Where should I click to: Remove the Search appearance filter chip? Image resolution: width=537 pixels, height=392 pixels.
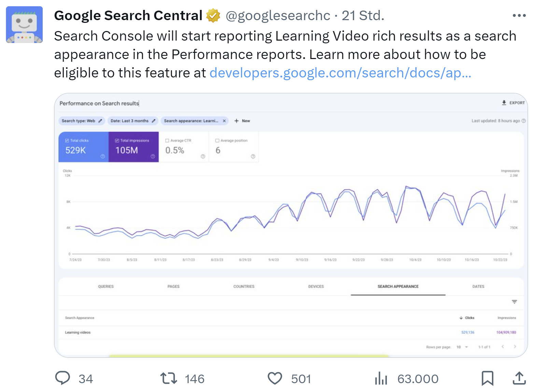(x=224, y=121)
